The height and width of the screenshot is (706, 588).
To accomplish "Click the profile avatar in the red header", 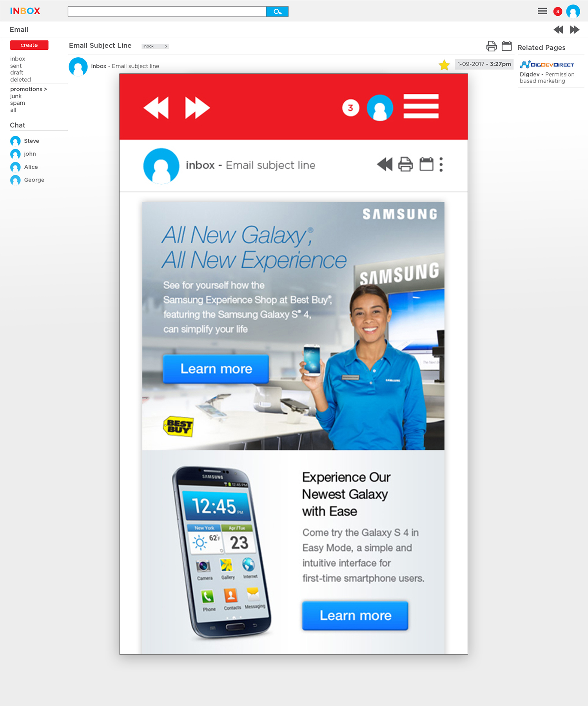I will point(380,107).
